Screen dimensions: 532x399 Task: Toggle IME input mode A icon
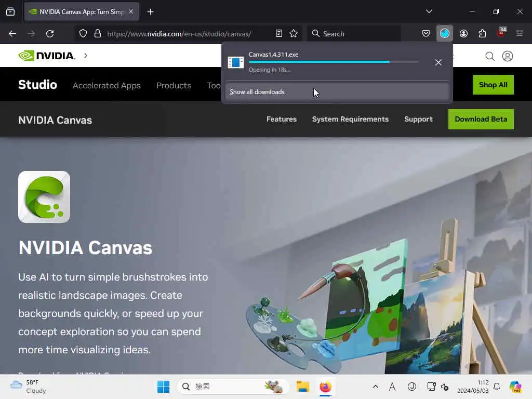(x=392, y=387)
